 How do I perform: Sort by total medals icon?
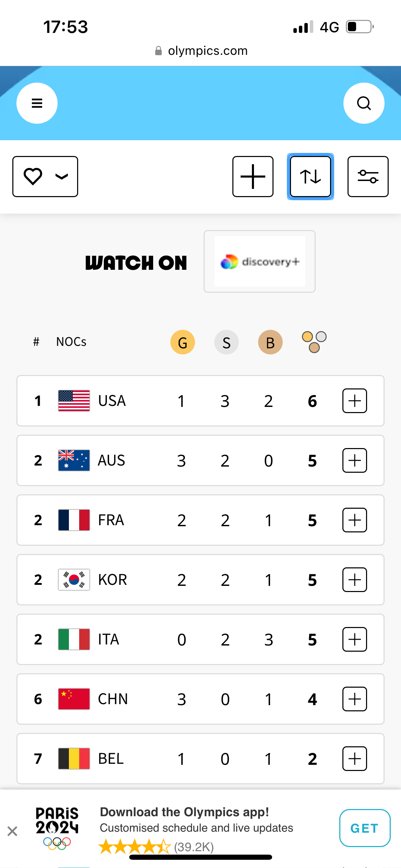pyautogui.click(x=314, y=342)
